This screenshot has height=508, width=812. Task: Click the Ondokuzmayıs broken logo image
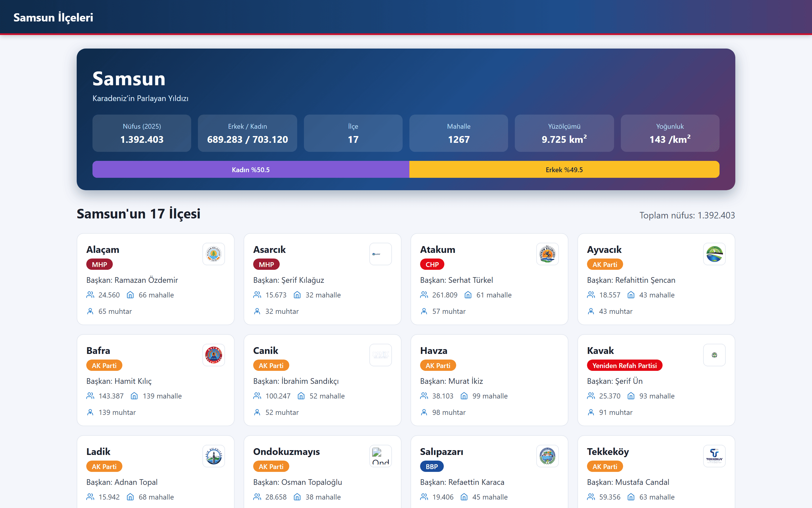point(381,456)
